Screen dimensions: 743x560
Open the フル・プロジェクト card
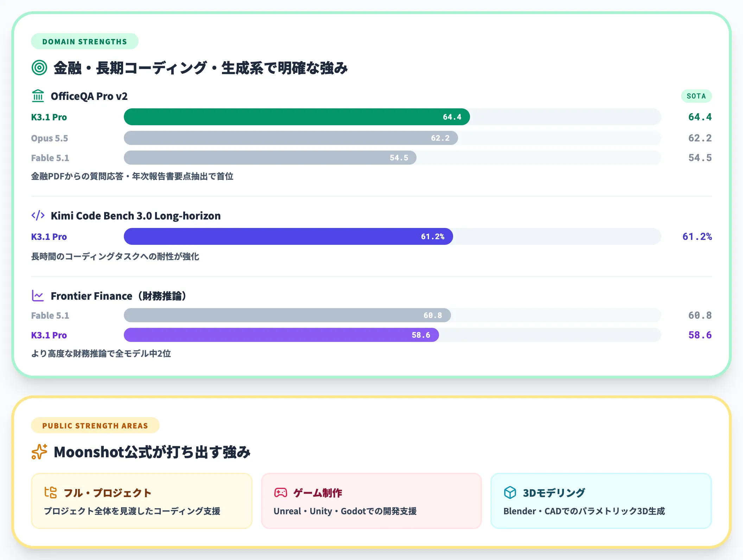[x=142, y=501]
